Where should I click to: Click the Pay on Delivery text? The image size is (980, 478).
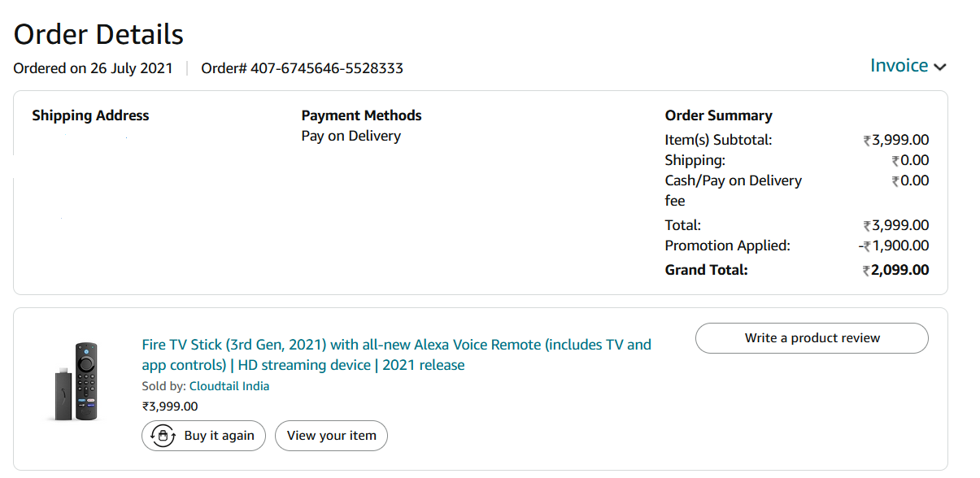click(x=351, y=136)
